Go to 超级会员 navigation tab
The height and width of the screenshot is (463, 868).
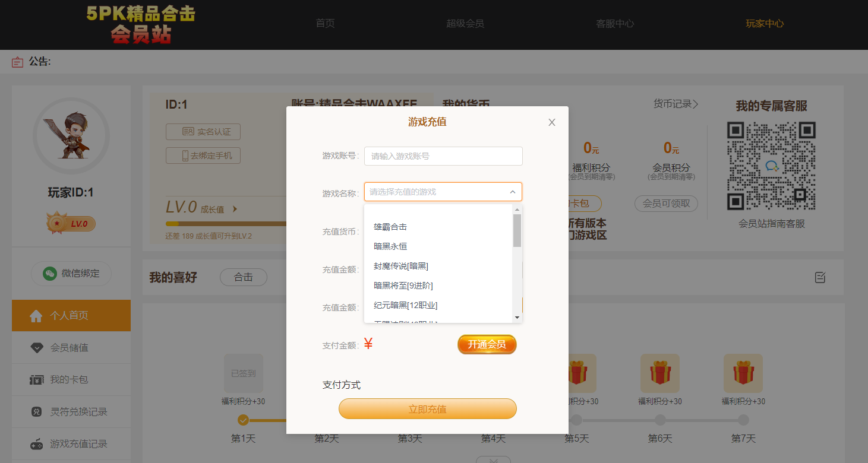(465, 24)
